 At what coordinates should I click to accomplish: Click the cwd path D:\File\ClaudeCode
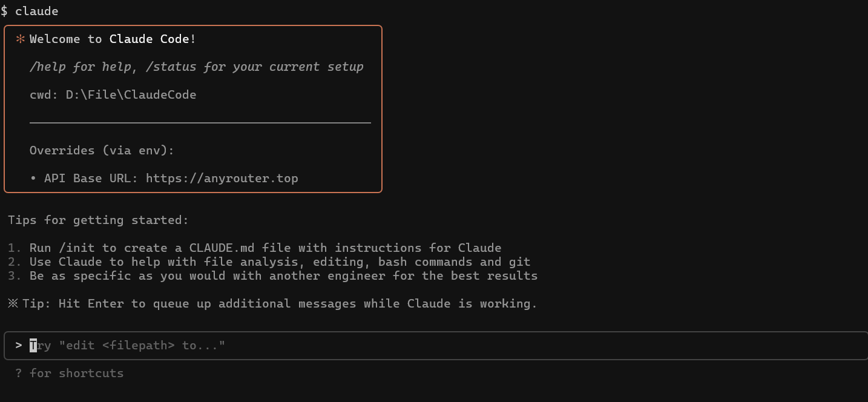tap(131, 94)
